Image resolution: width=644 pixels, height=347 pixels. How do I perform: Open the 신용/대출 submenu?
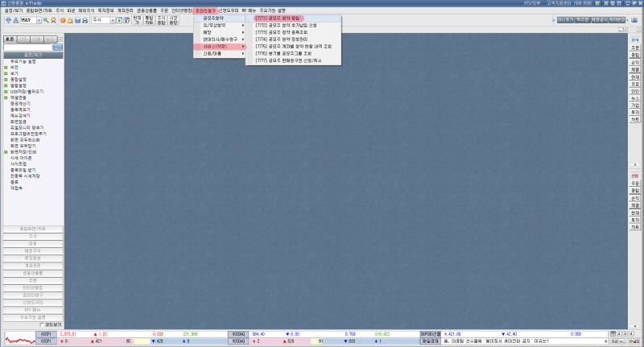coord(220,54)
